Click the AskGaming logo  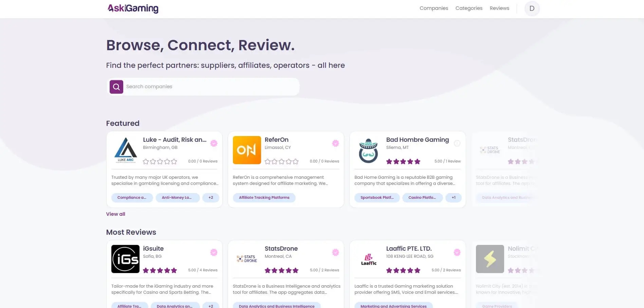click(133, 8)
